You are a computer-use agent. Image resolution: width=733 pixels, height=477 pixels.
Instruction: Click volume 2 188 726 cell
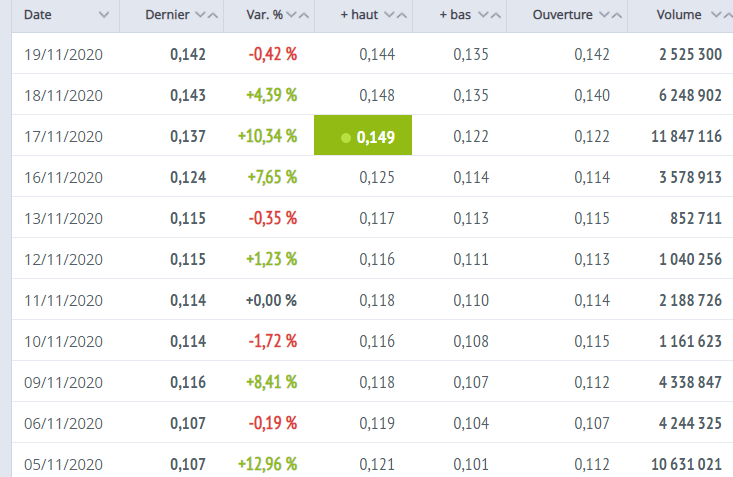[x=690, y=301]
